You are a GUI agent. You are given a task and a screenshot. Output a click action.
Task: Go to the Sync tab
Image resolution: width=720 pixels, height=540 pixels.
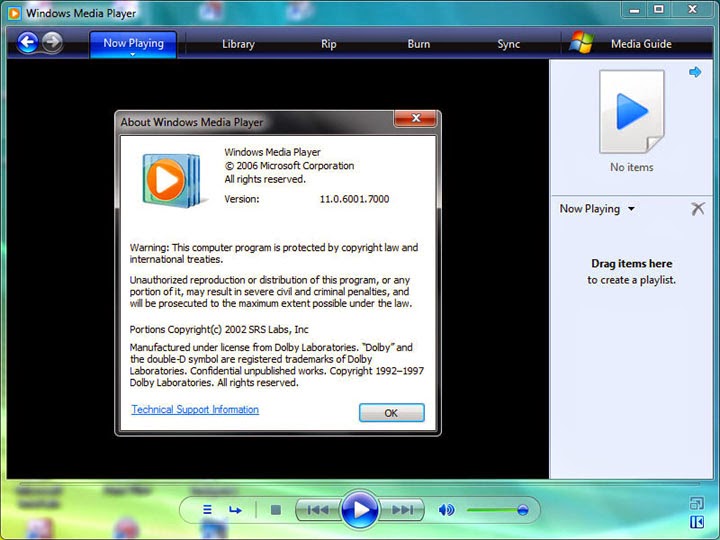pos(509,44)
